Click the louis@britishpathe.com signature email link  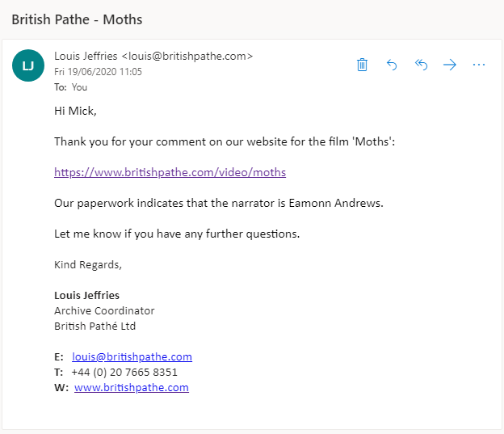point(132,356)
